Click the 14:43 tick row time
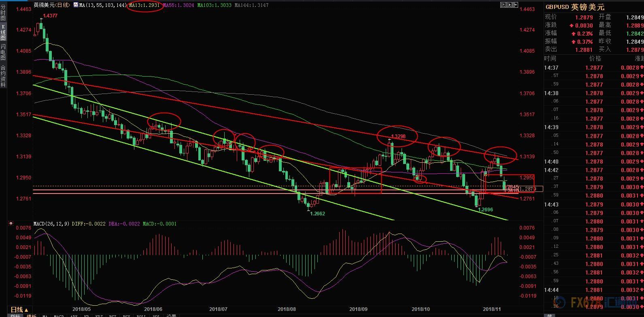This screenshot has width=644, height=317. pos(551,204)
